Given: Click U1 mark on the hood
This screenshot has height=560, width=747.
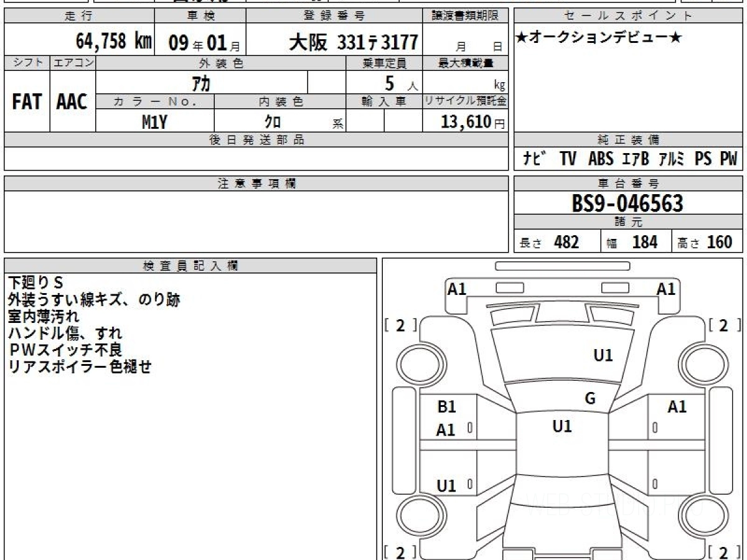Looking at the screenshot, I should 603,355.
